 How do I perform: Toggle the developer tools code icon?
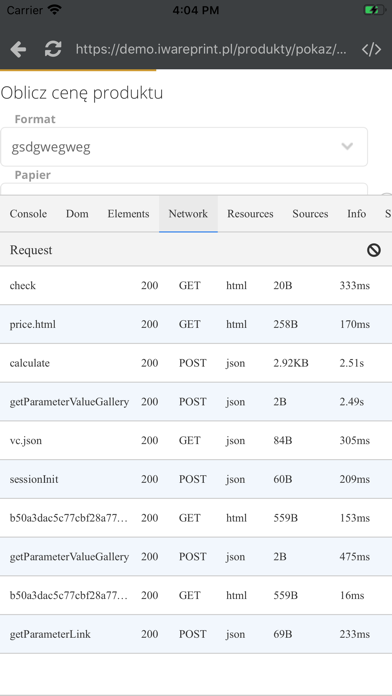click(371, 49)
